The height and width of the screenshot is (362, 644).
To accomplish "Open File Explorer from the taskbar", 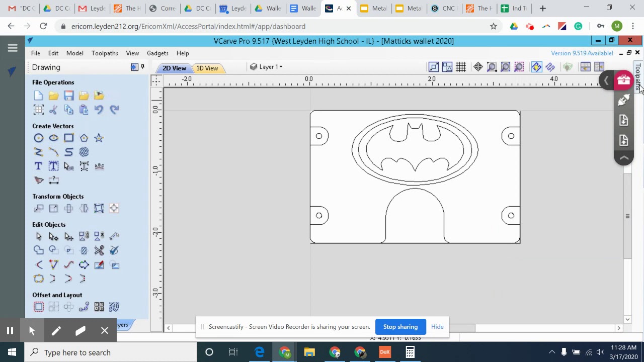I will click(309, 352).
